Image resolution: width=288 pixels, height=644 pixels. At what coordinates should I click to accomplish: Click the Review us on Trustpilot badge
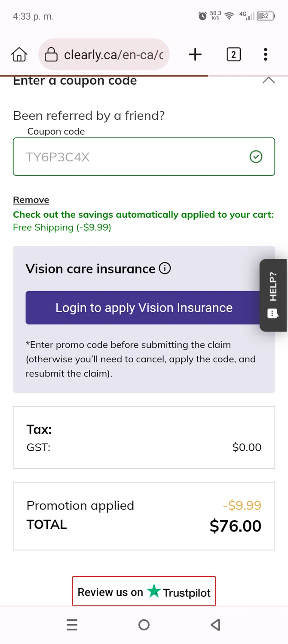144,592
